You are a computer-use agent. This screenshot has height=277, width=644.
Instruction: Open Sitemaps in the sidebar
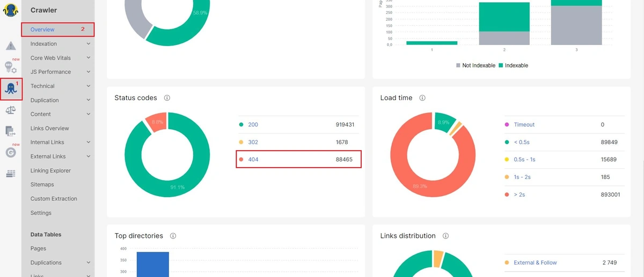coord(42,184)
